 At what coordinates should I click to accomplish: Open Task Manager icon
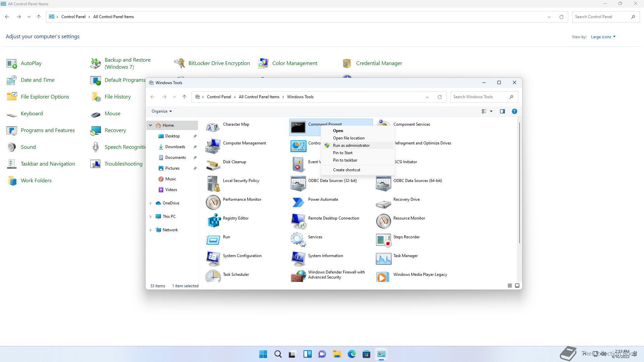coord(383,258)
